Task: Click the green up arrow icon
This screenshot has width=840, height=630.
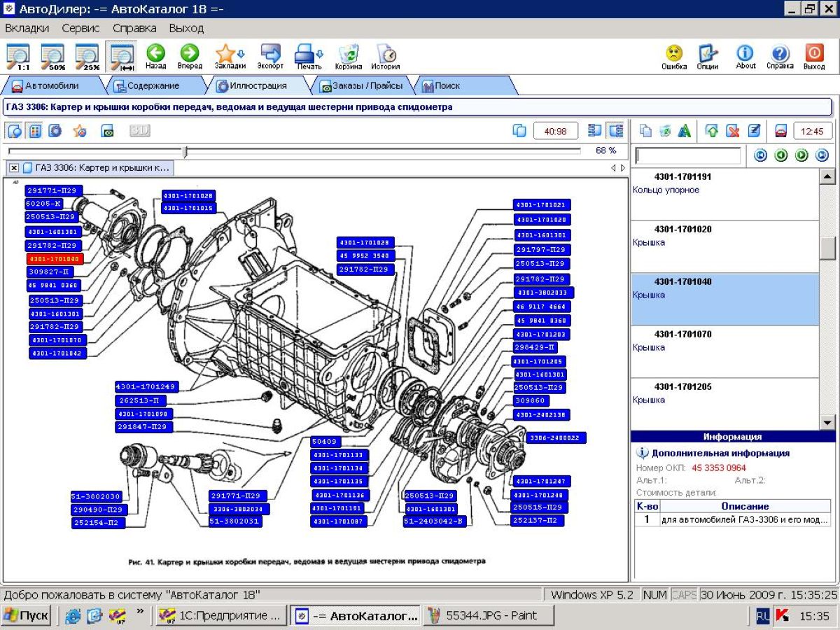Action: (x=713, y=131)
